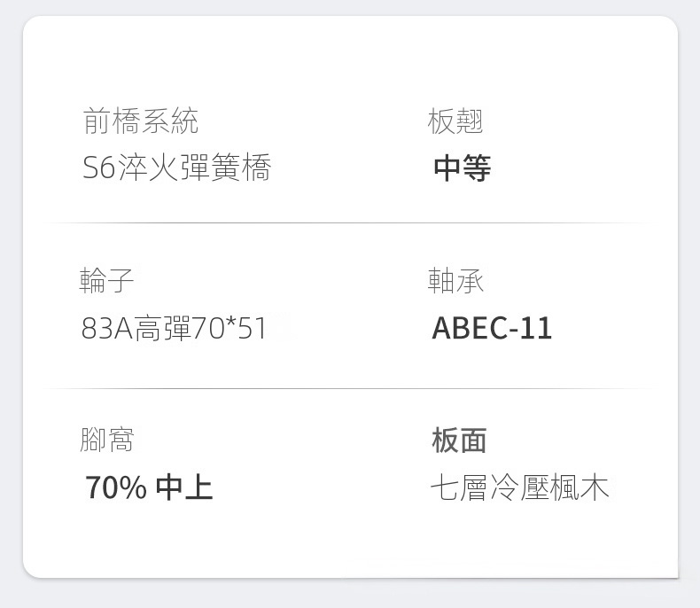700x608 pixels.
Task: Click the 軸承 bearings label
Action: pyautogui.click(x=455, y=281)
